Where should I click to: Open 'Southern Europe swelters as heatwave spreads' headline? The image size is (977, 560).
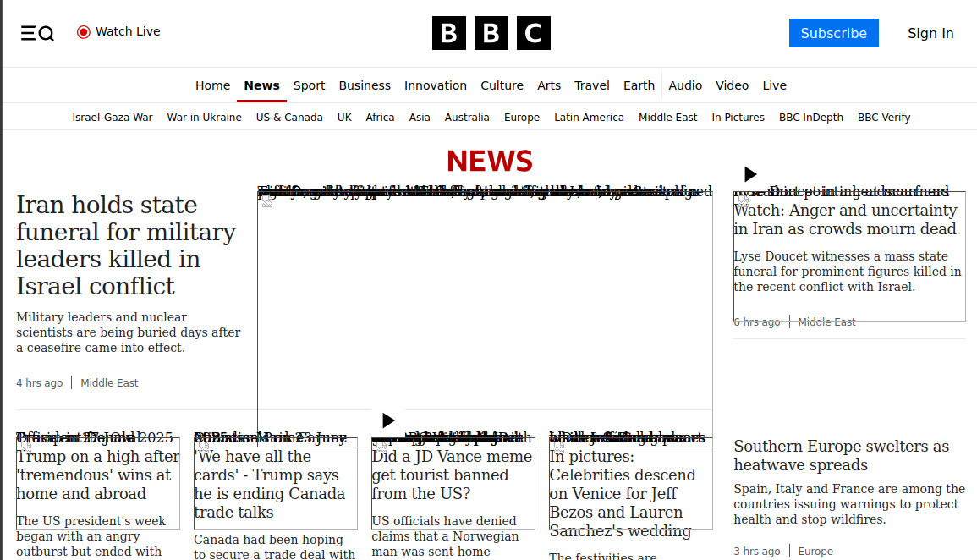point(841,455)
